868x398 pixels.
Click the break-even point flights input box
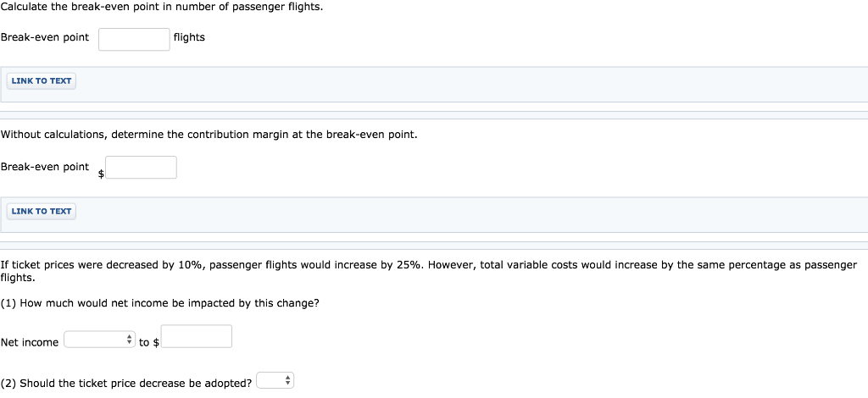(134, 39)
